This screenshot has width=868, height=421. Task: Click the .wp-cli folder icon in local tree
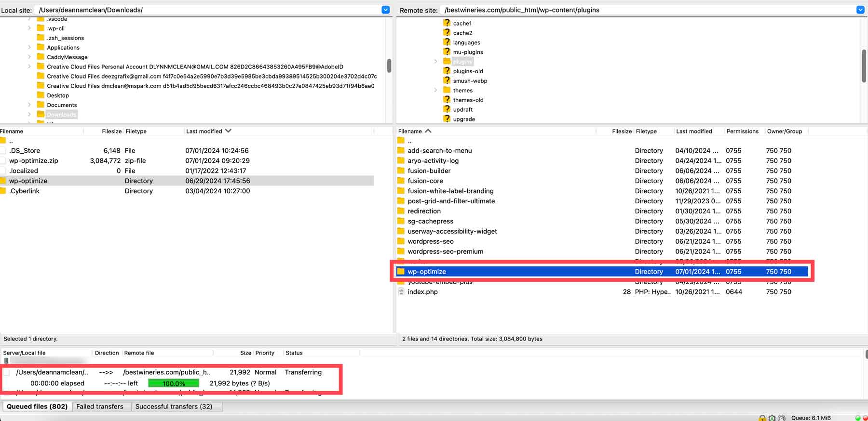[41, 28]
